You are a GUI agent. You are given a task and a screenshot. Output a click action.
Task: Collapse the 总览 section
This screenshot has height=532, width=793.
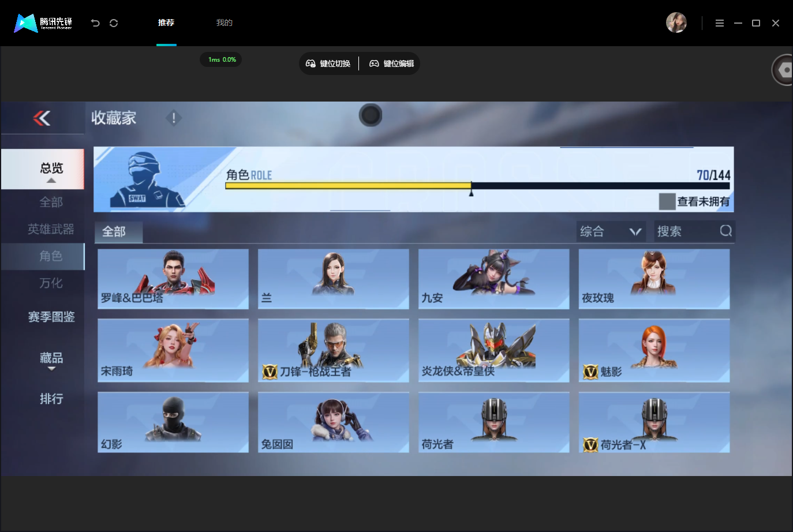pos(43,169)
